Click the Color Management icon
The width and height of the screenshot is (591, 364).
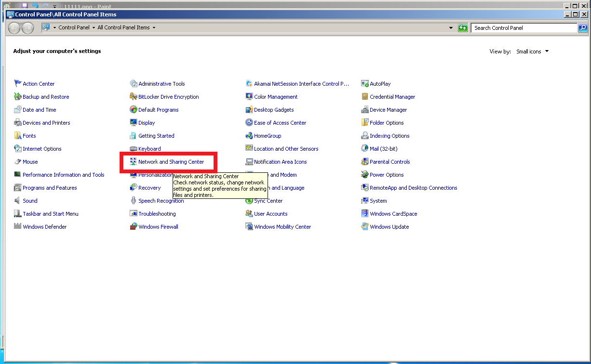(x=249, y=97)
